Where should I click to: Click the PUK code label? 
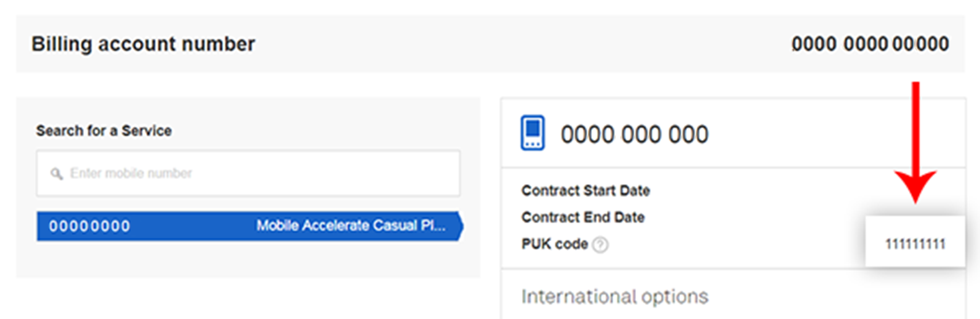554,244
